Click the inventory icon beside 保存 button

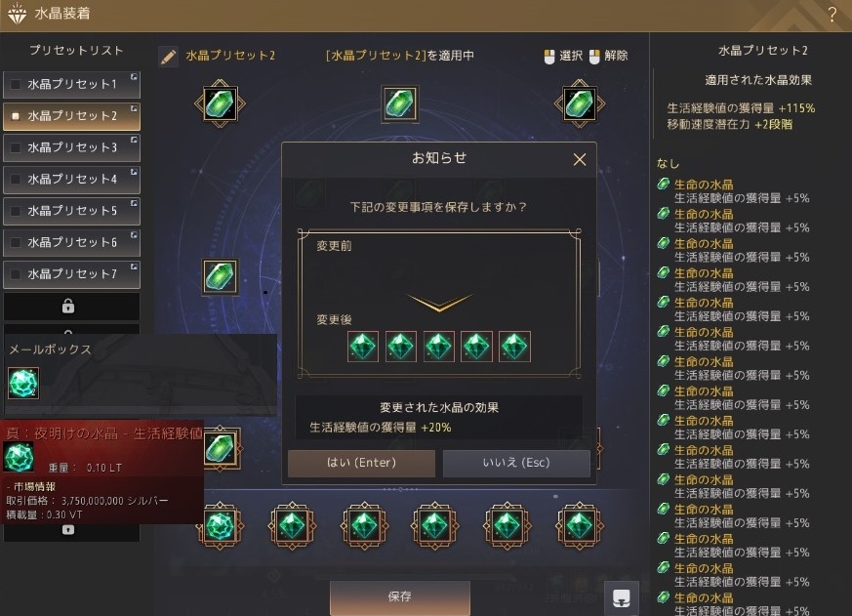pos(621,597)
